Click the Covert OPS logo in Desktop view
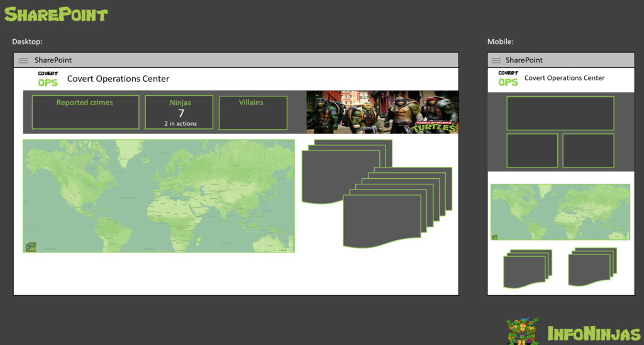This screenshot has width=644, height=345. pyautogui.click(x=48, y=79)
